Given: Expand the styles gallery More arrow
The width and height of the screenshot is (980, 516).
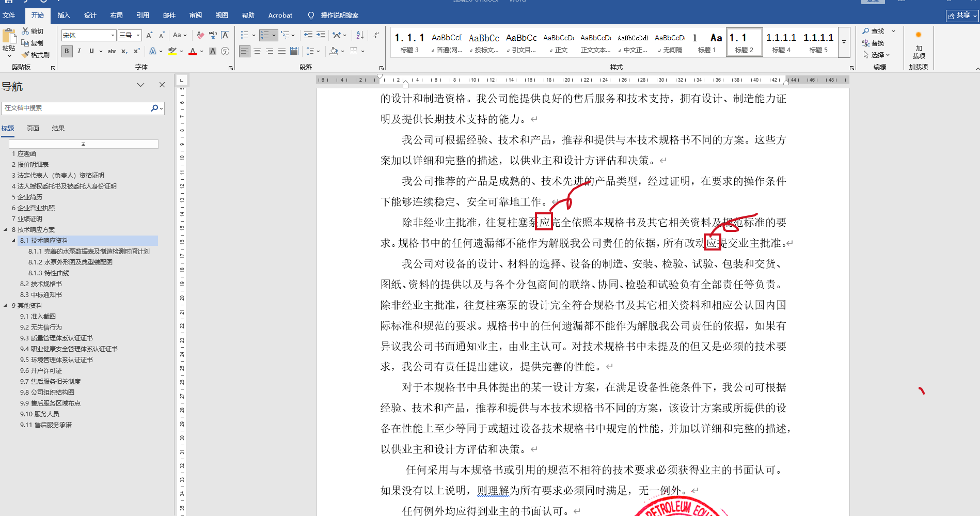Looking at the screenshot, I should pos(844,41).
